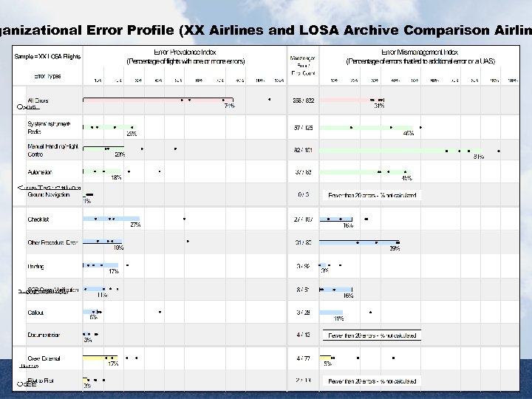Select the 'Manual Handling/Flight Control' row label
The width and height of the screenshot is (532, 399).
point(53,150)
